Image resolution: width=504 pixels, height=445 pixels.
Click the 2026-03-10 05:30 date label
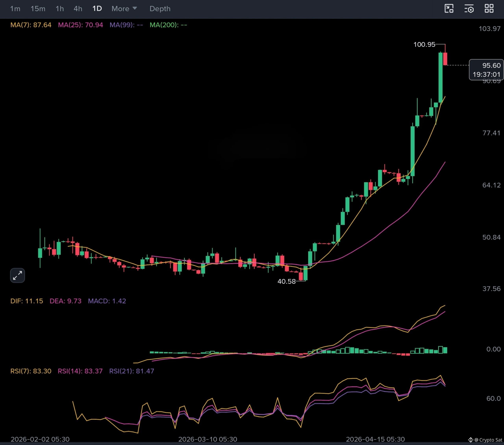pos(208,439)
